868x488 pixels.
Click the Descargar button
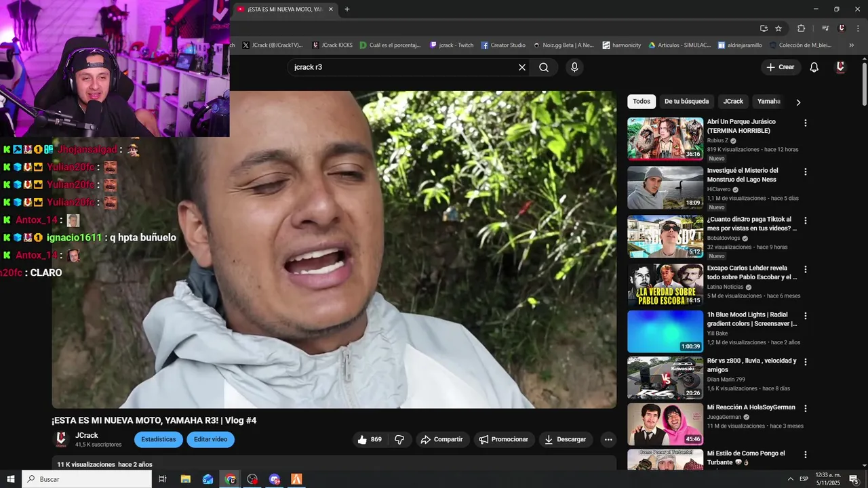(x=566, y=439)
